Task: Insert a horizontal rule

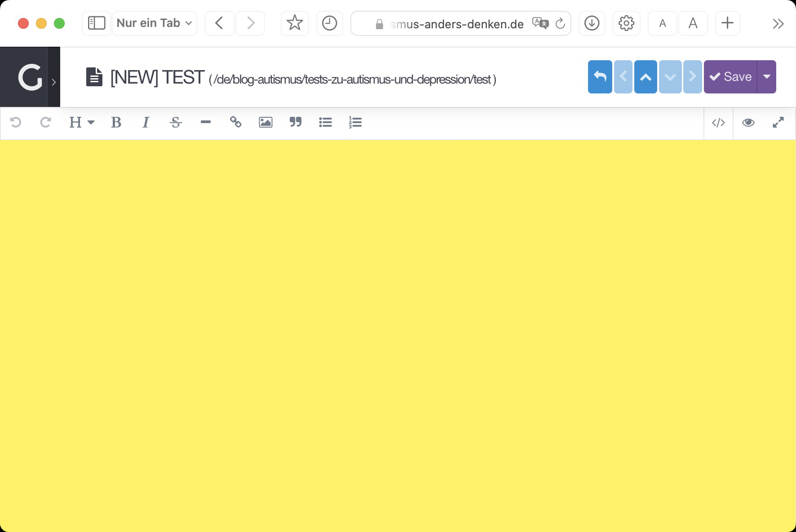Action: [206, 122]
